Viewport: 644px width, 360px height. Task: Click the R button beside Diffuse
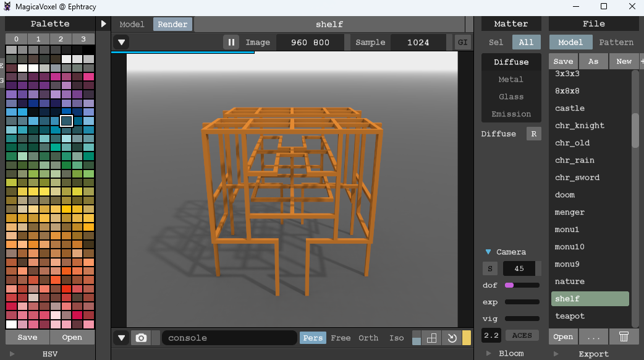coord(533,134)
